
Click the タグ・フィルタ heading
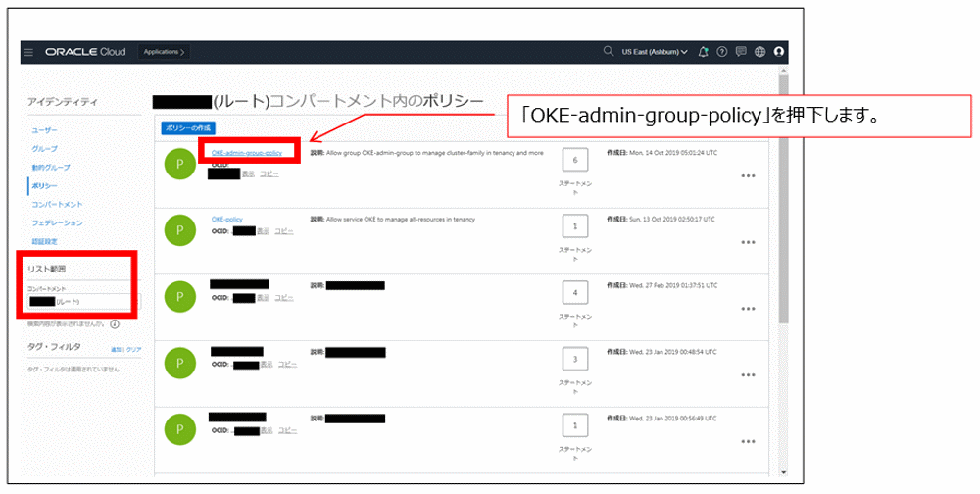point(54,346)
